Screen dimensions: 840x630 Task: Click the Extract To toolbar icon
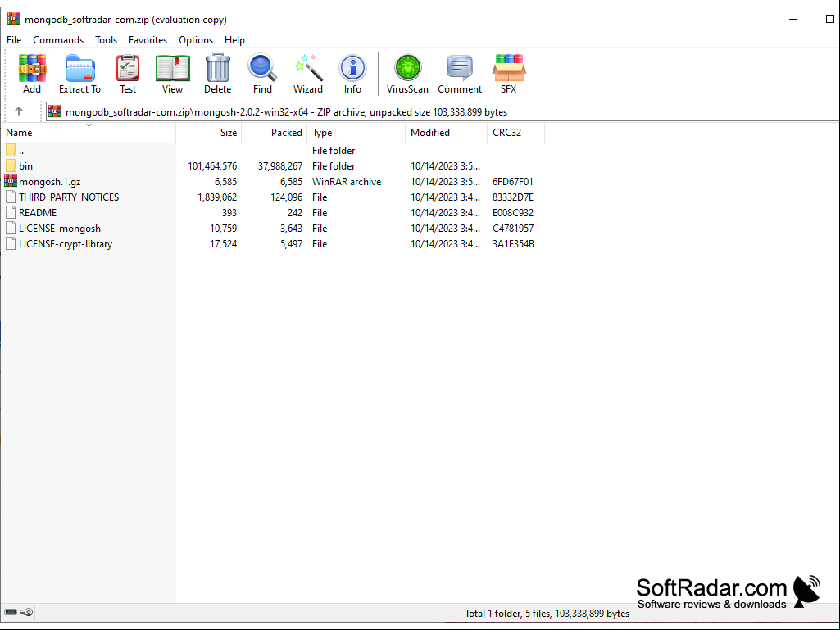click(x=79, y=69)
